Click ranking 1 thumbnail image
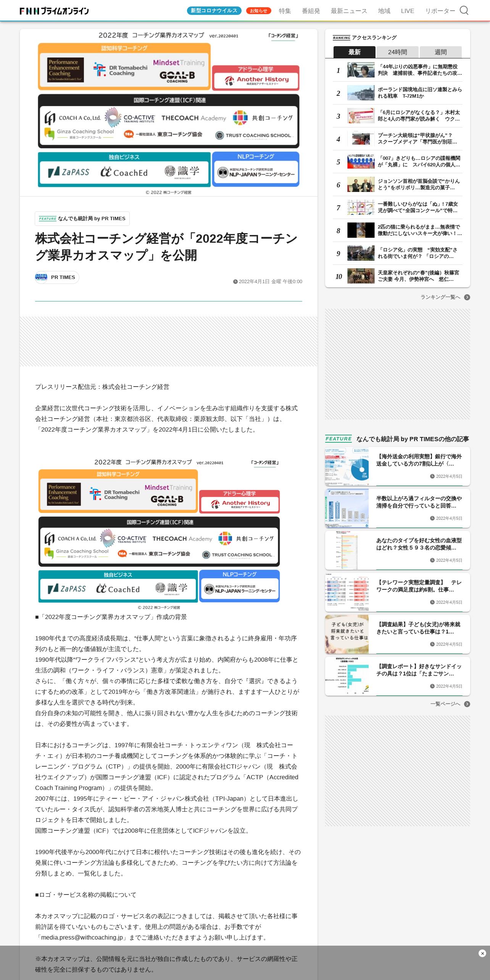 tap(361, 70)
